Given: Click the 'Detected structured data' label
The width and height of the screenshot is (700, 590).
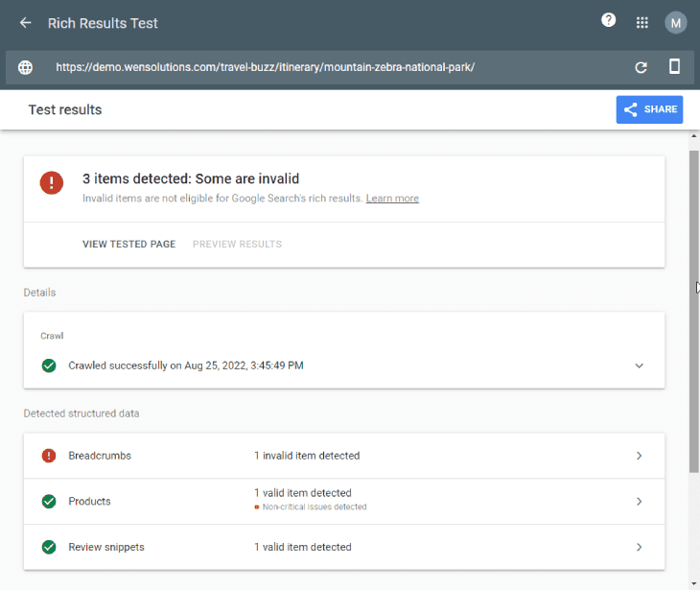Looking at the screenshot, I should click(82, 413).
